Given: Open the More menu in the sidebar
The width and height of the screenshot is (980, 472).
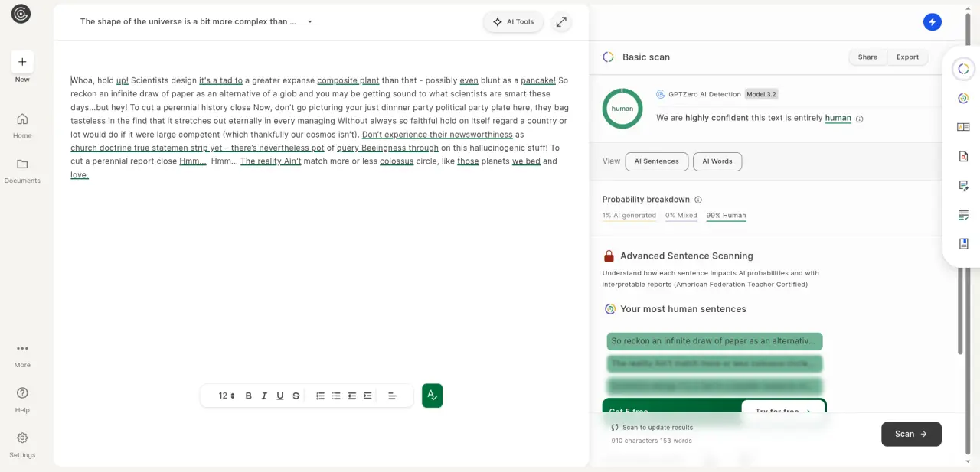Looking at the screenshot, I should 22,355.
